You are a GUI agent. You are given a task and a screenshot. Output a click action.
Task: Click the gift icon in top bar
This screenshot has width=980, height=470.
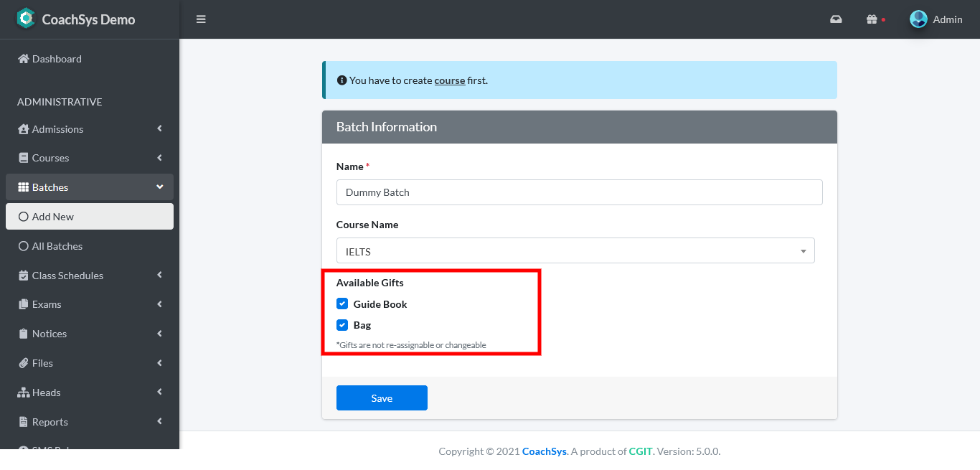872,19
